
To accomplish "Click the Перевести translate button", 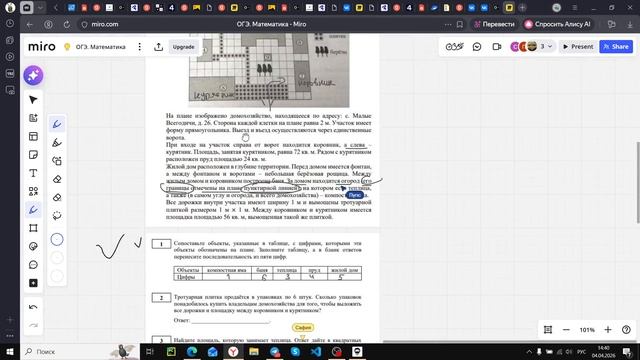I will [494, 24].
